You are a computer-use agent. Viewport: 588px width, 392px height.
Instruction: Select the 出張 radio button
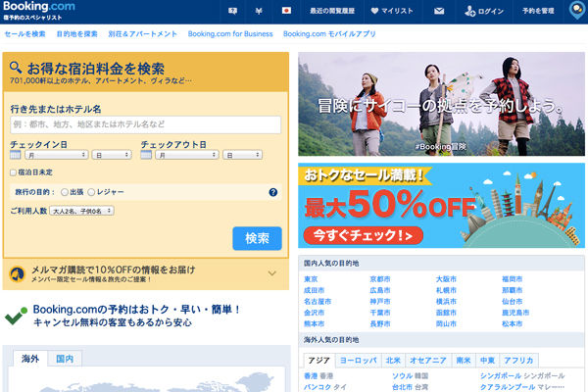click(x=64, y=192)
